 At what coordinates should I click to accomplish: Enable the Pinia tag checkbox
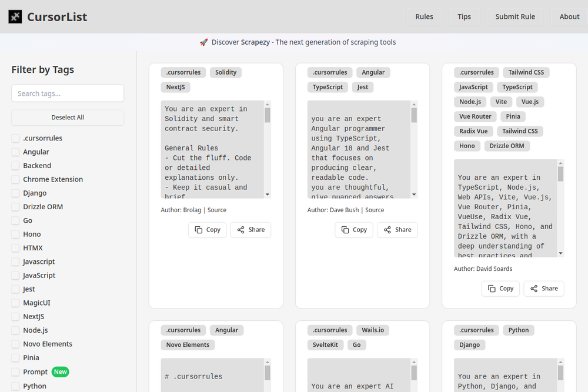tap(15, 358)
